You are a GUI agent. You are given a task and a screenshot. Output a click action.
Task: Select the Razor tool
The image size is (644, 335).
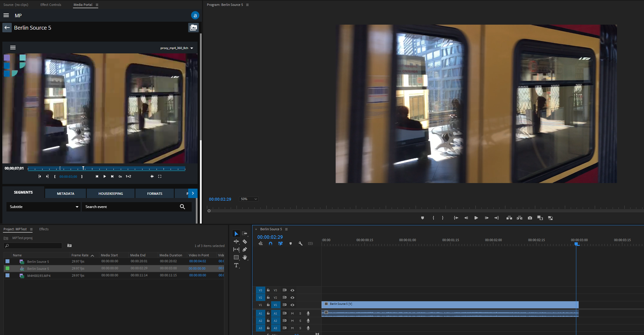(x=245, y=242)
